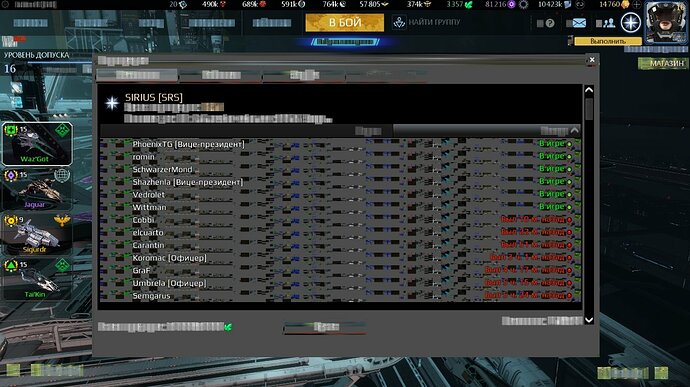The image size is (690, 387).
Task: Select PhoenixTG [Вице-президент] member row
Action: pyautogui.click(x=340, y=144)
